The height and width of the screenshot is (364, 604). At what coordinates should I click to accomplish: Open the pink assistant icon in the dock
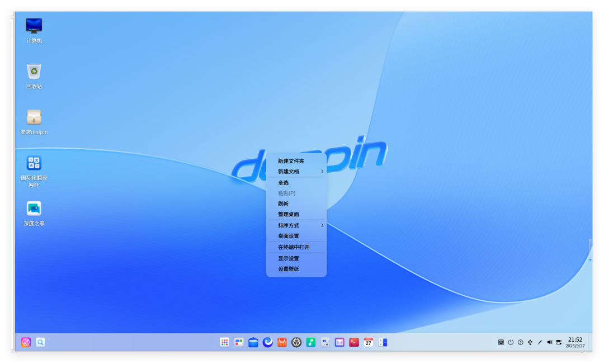[x=26, y=342]
